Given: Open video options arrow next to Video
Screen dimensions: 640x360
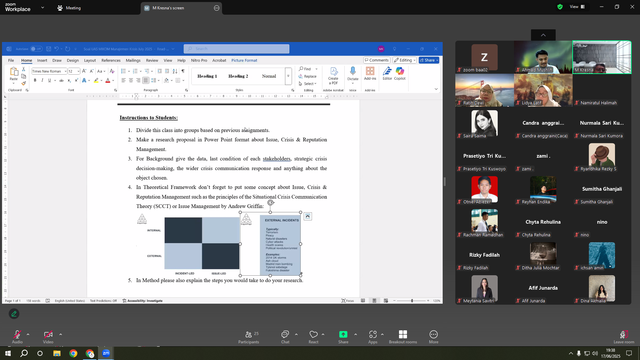Looking at the screenshot, I should coord(60,335).
